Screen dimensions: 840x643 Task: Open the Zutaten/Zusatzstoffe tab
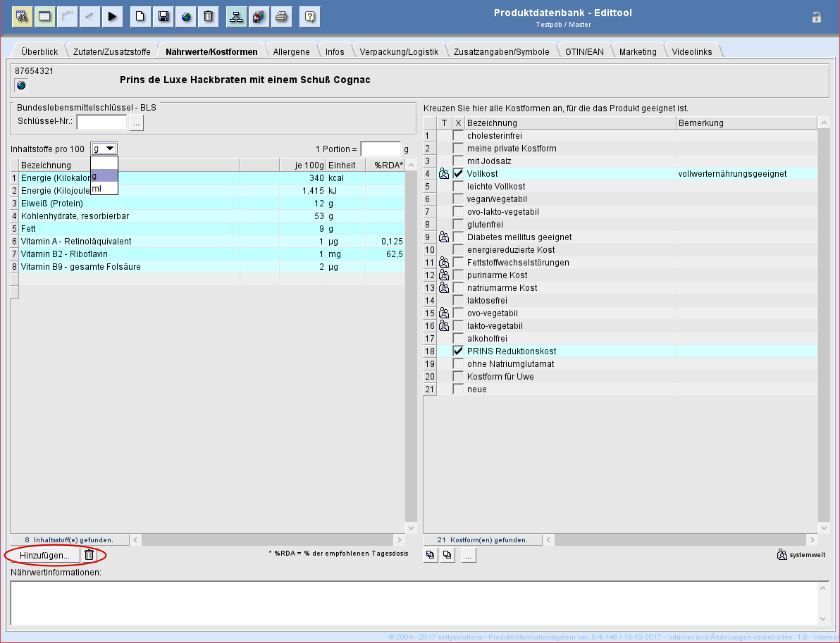pos(111,51)
